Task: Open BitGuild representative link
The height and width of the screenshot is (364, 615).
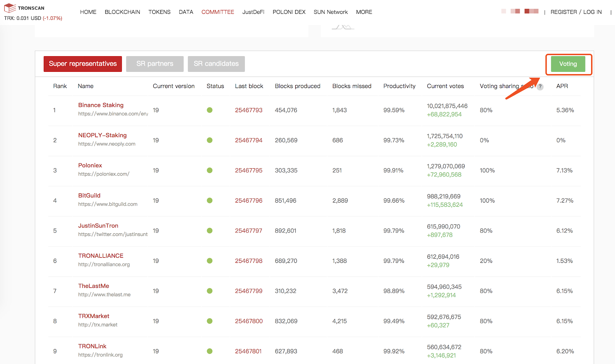Action: point(89,195)
